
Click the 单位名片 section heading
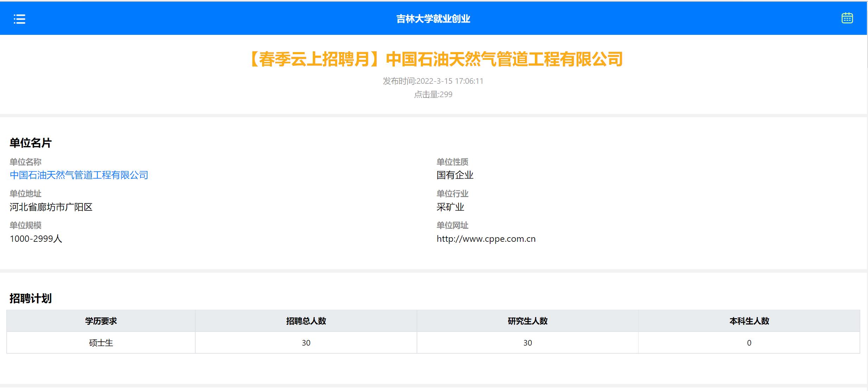point(31,143)
